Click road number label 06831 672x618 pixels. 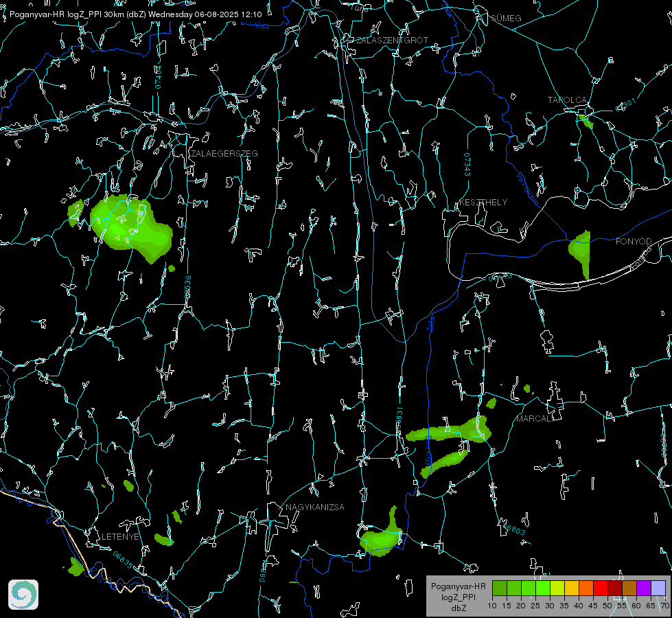click(399, 418)
